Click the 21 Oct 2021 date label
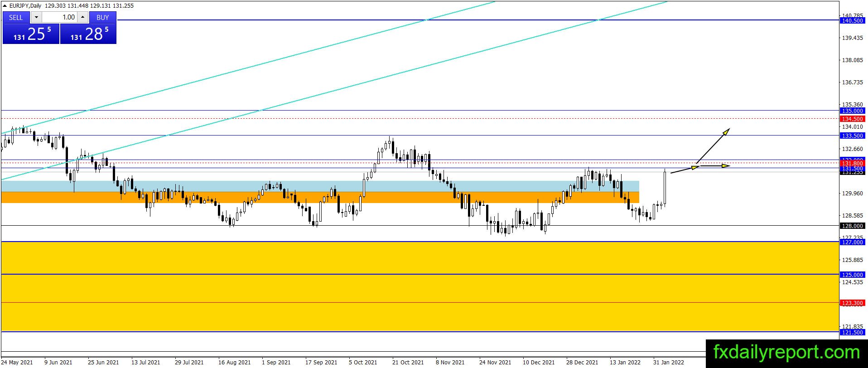 (408, 363)
